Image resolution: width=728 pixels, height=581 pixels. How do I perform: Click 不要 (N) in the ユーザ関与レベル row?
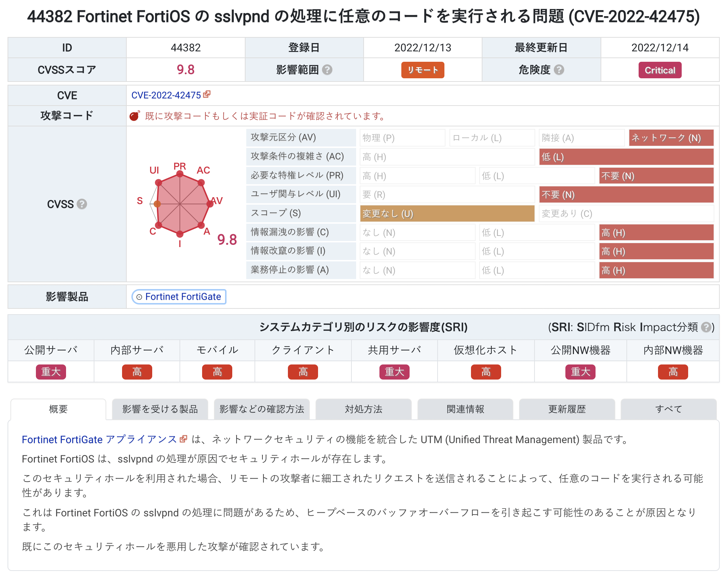click(626, 195)
